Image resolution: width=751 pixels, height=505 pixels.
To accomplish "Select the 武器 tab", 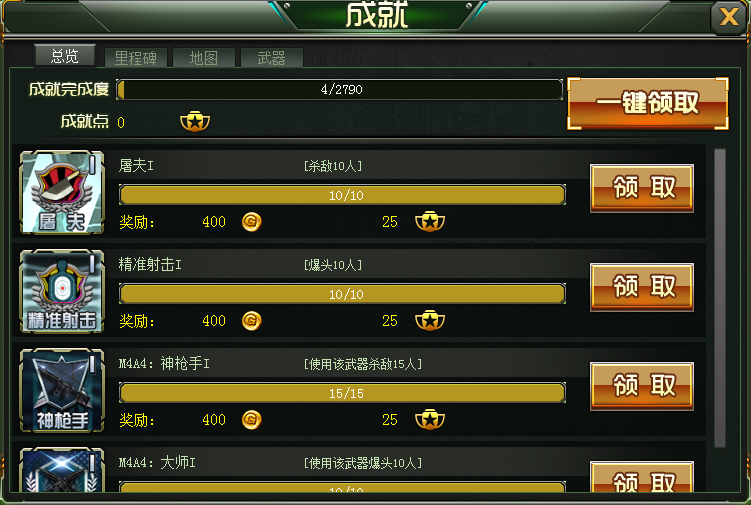I will coord(272,58).
